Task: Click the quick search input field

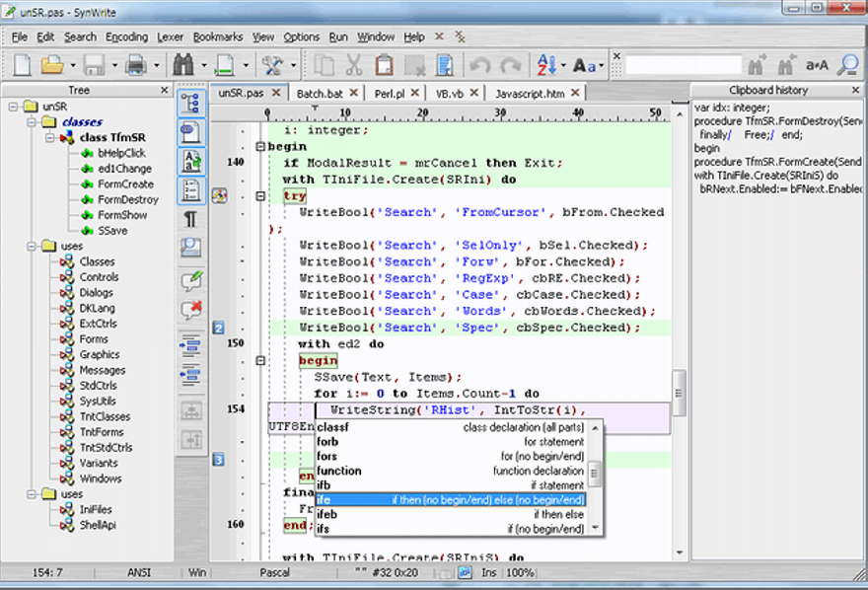Action: [683, 66]
